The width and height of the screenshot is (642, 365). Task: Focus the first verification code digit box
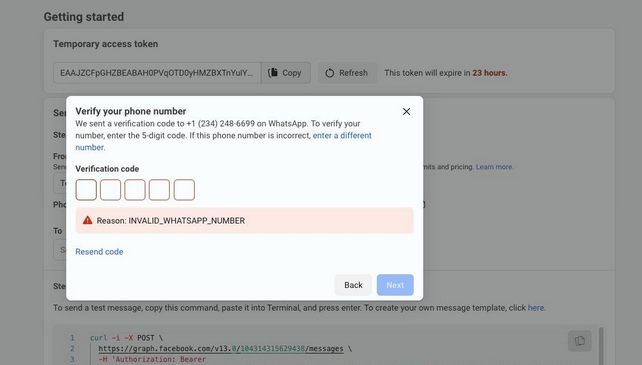click(86, 190)
